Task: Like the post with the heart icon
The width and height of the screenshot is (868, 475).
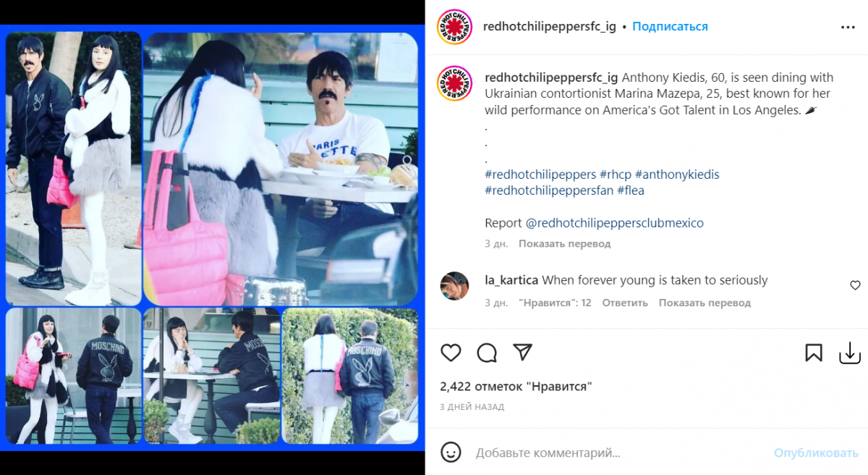Action: pos(451,353)
